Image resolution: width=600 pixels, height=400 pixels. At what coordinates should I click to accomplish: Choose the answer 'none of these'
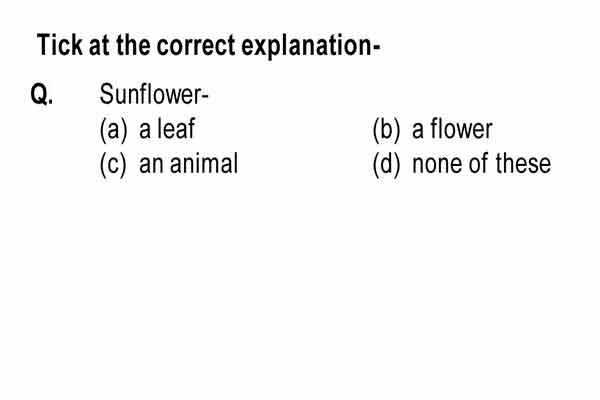482,163
